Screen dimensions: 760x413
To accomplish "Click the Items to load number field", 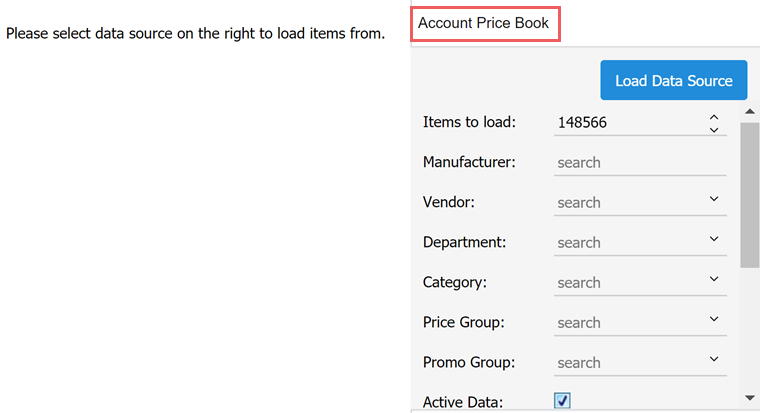I will coord(630,123).
